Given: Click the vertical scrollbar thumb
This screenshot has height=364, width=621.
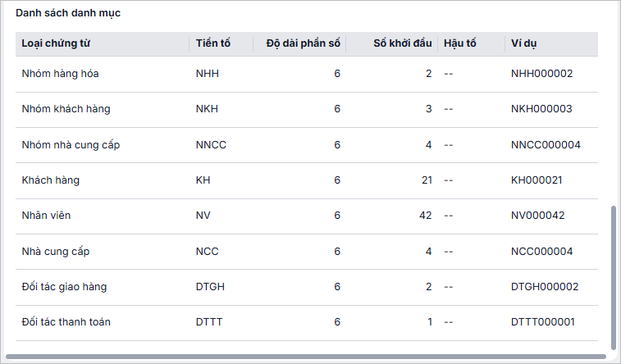Looking at the screenshot, I should pos(613,275).
